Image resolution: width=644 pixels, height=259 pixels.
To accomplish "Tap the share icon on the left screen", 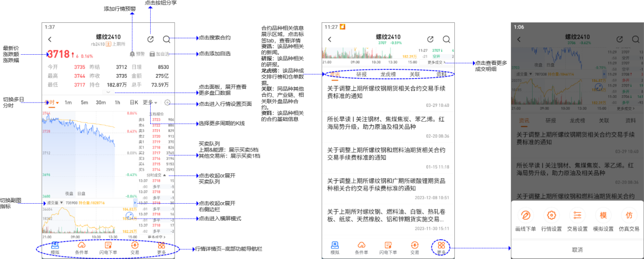I will 150,39.
